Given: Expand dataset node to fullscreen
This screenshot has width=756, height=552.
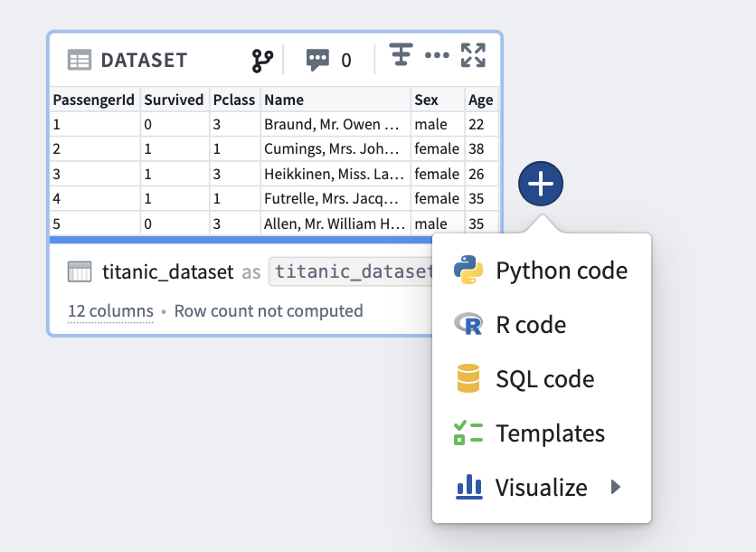Looking at the screenshot, I should pyautogui.click(x=473, y=55).
